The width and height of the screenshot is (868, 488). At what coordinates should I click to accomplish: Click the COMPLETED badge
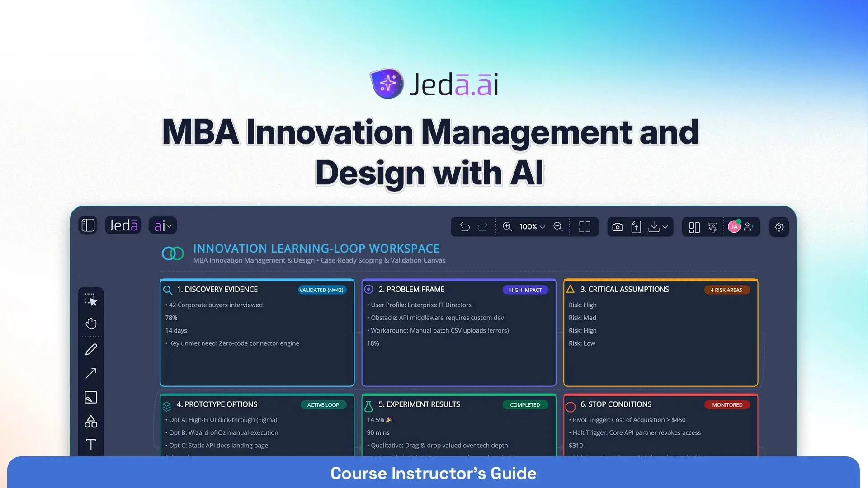pos(525,405)
